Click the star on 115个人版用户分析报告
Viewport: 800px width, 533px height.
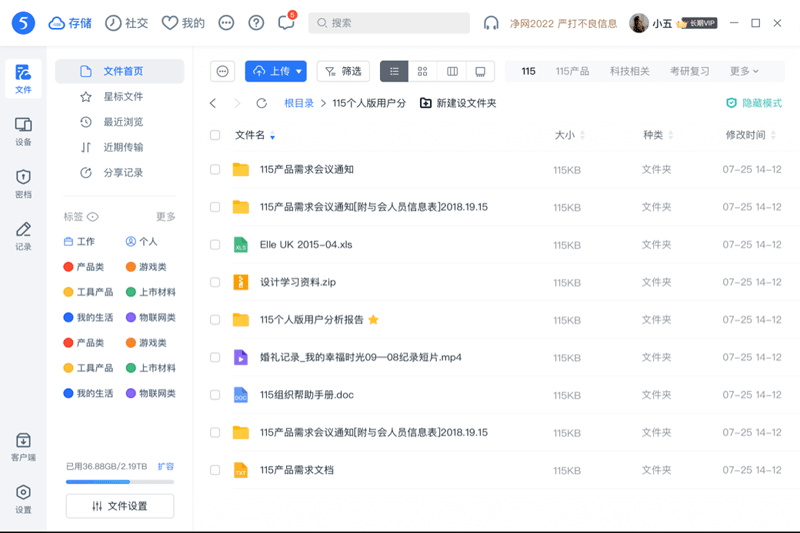tap(373, 320)
